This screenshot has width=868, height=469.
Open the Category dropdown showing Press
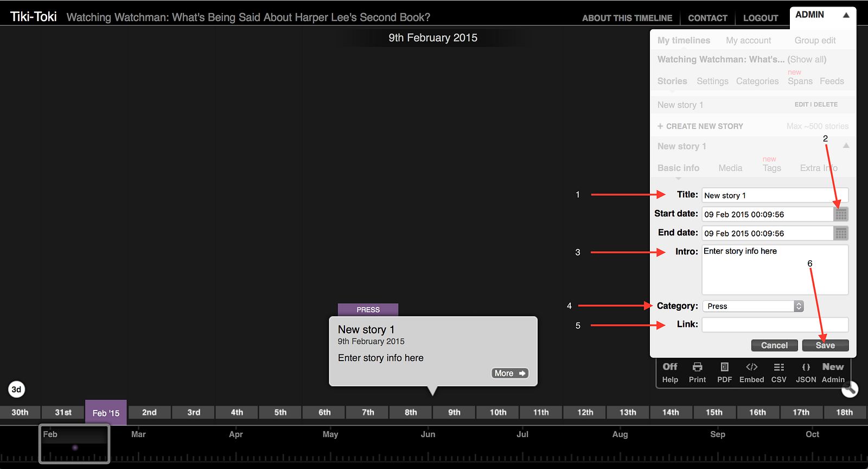(x=753, y=306)
